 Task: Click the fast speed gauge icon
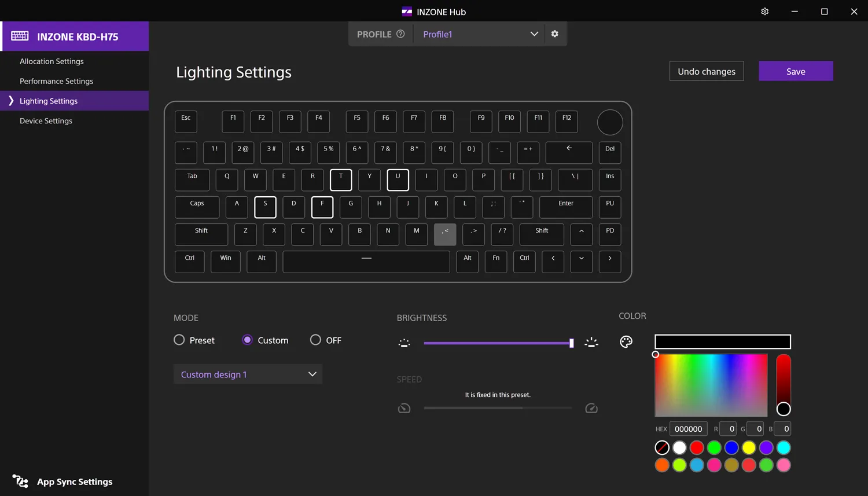591,408
